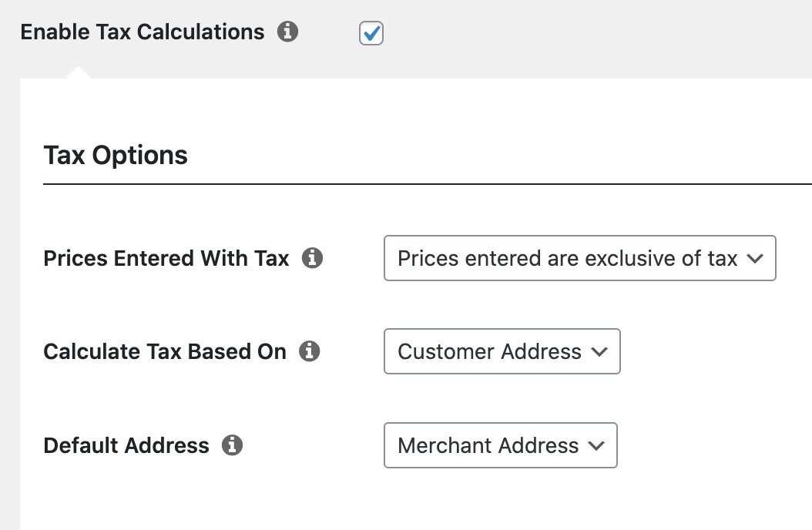Viewport: 812px width, 530px height.
Task: Click chevron arrow in prices exclusive dropdown
Action: 755,258
